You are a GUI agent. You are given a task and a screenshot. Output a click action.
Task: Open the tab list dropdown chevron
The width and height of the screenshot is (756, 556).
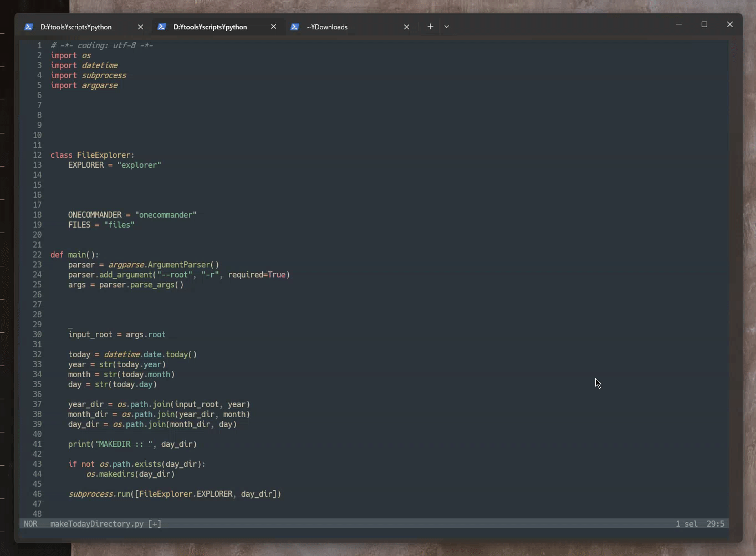tap(447, 27)
